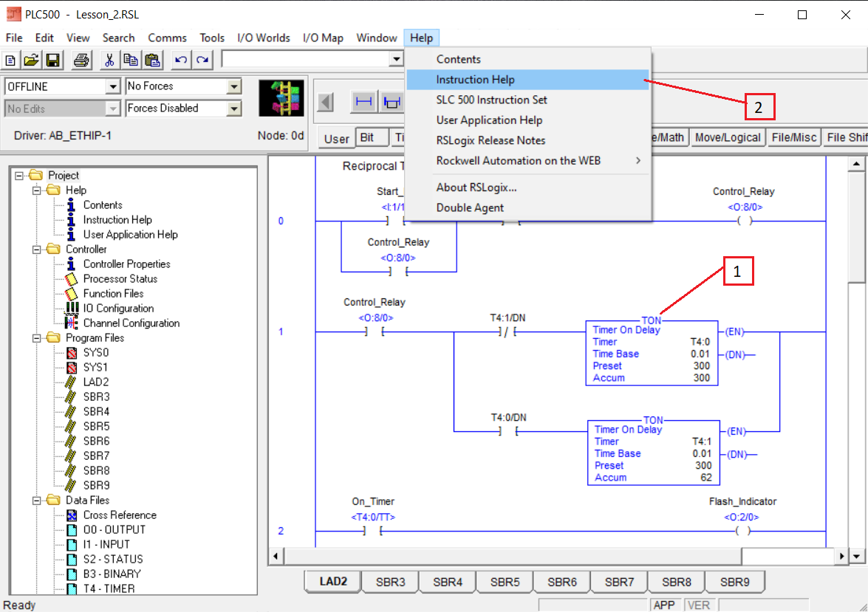
Task: Open the No Forces dropdown
Action: pos(234,86)
